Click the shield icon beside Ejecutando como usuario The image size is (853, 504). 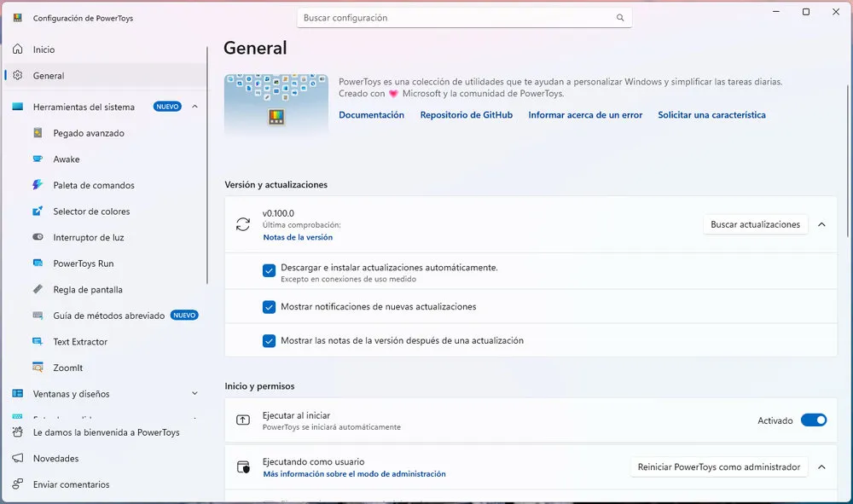pyautogui.click(x=243, y=467)
